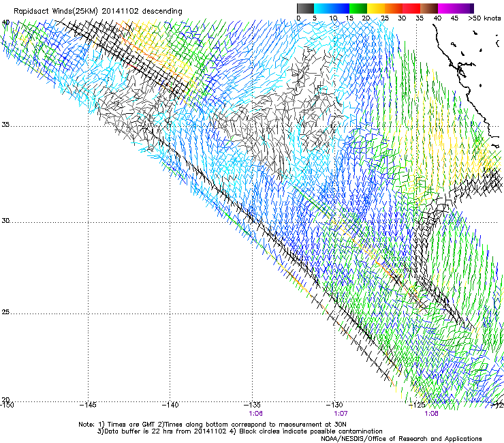
Task: Click the green 15-20 knots legend segment
Action: pyautogui.click(x=358, y=8)
